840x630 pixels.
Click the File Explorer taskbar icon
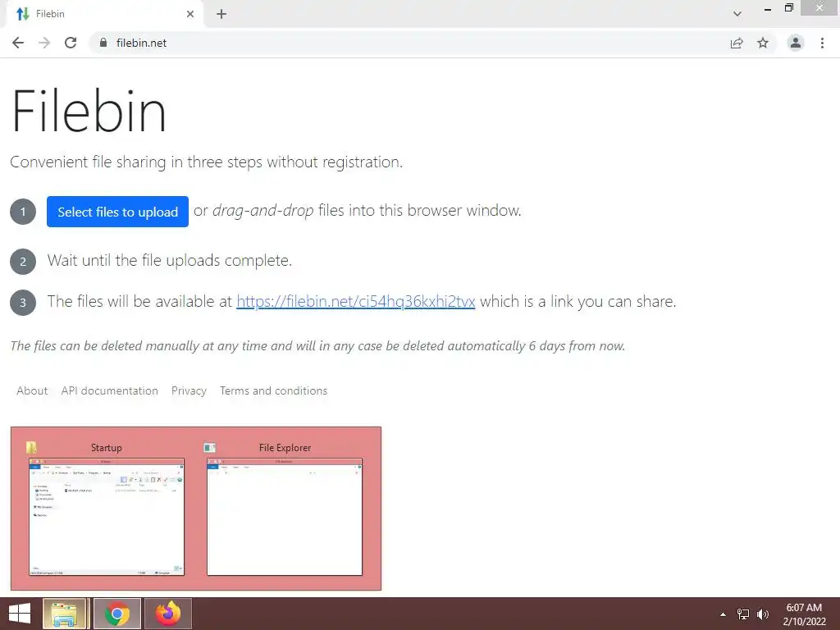click(65, 614)
